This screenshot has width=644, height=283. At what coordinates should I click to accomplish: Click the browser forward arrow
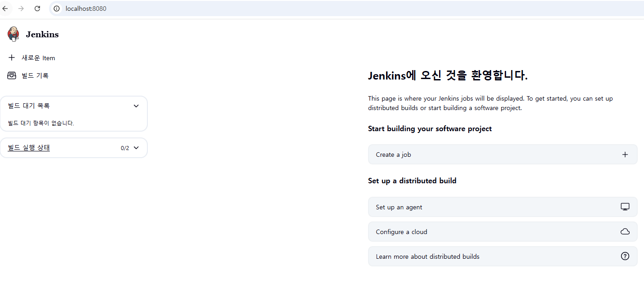pos(21,9)
